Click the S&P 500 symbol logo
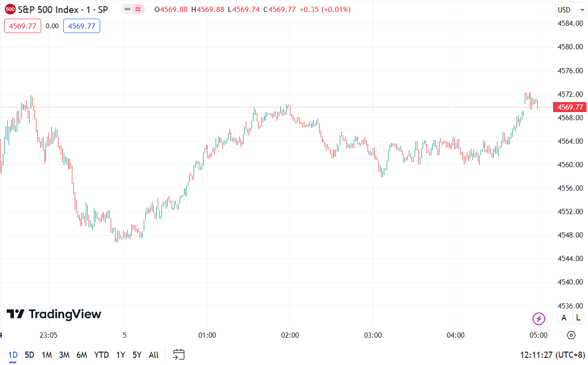Image resolution: width=588 pixels, height=365 pixels. [x=10, y=10]
